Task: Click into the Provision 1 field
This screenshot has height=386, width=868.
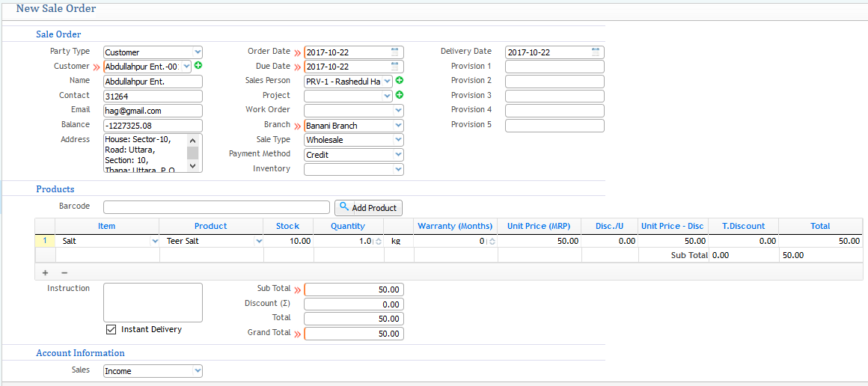Action: (x=554, y=67)
